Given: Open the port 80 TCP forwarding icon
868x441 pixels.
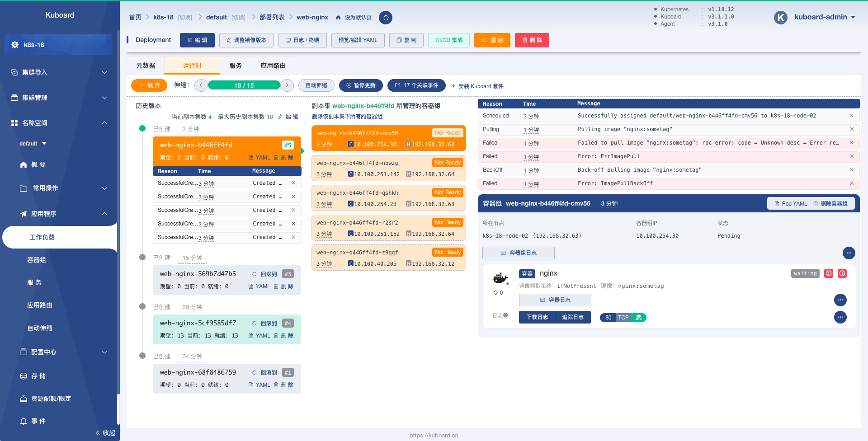Looking at the screenshot, I should pyautogui.click(x=639, y=318).
